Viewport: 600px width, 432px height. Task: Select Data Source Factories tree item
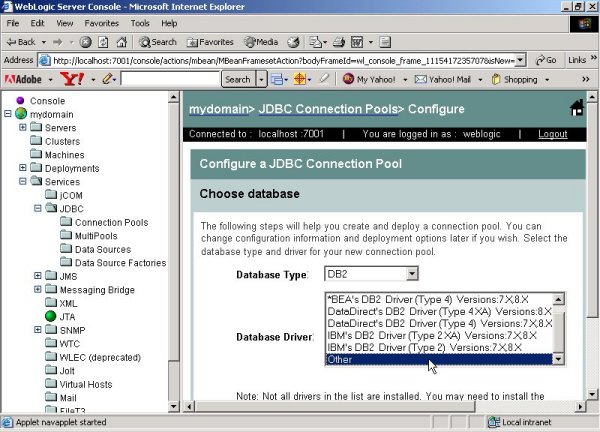coord(121,263)
